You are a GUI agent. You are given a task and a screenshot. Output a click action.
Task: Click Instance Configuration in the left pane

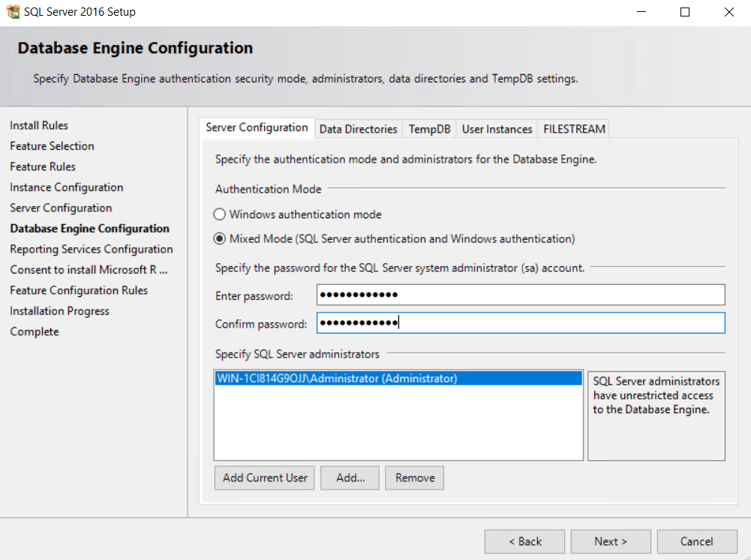click(x=66, y=187)
